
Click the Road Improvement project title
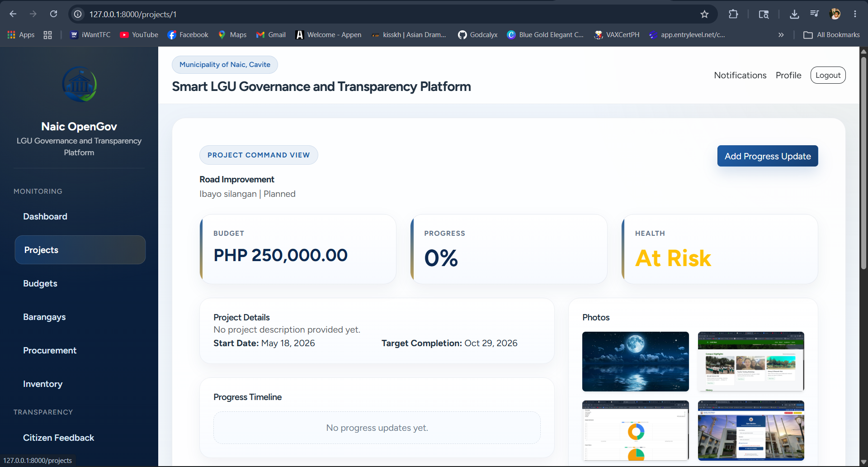[237, 179]
